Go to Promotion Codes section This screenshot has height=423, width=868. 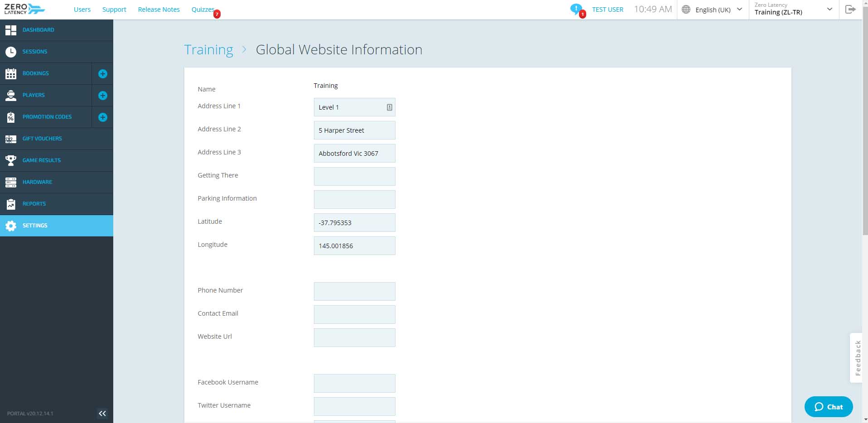coord(47,117)
